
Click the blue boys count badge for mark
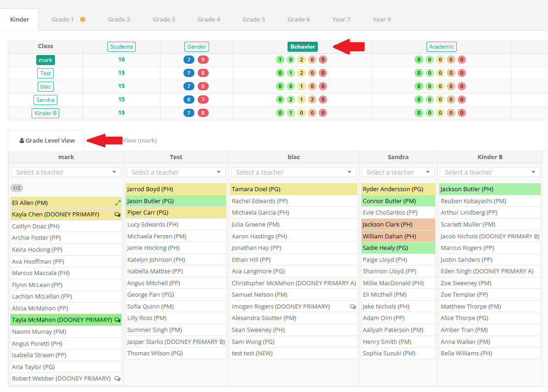coord(189,60)
